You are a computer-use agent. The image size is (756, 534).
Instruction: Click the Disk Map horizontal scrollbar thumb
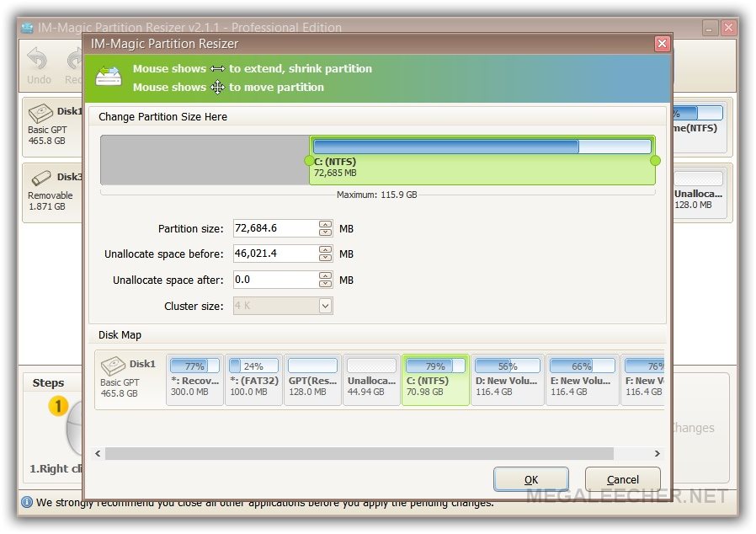359,453
